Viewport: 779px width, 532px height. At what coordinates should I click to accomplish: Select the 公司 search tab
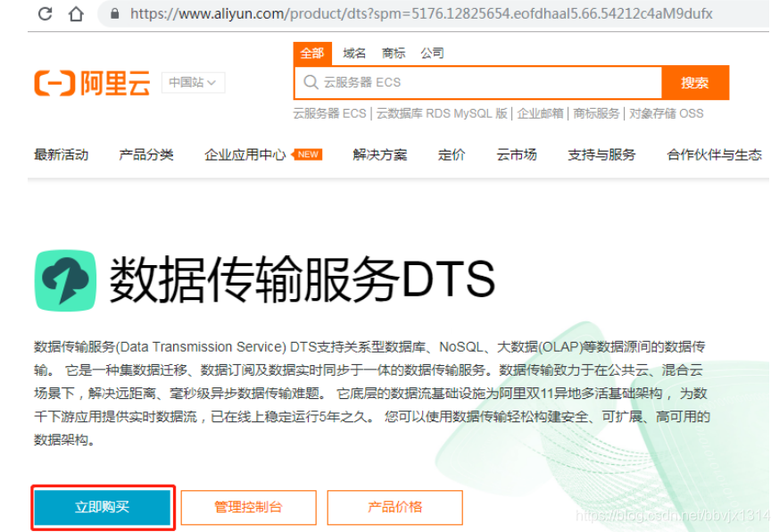432,54
